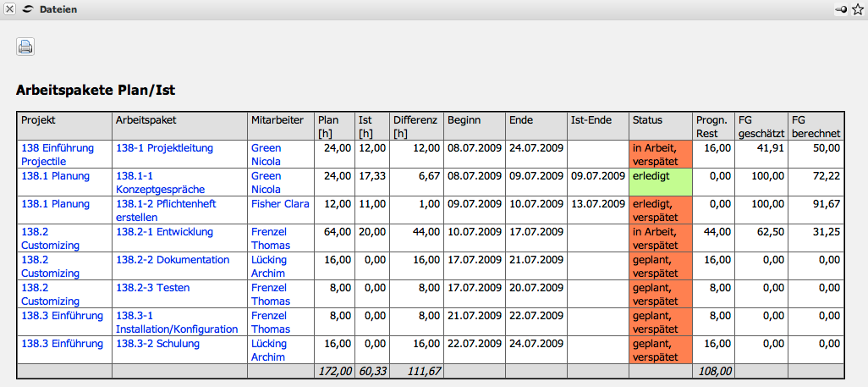This screenshot has height=387, width=868.
Task: Click the 'Beginn' column header
Action: click(x=475, y=126)
